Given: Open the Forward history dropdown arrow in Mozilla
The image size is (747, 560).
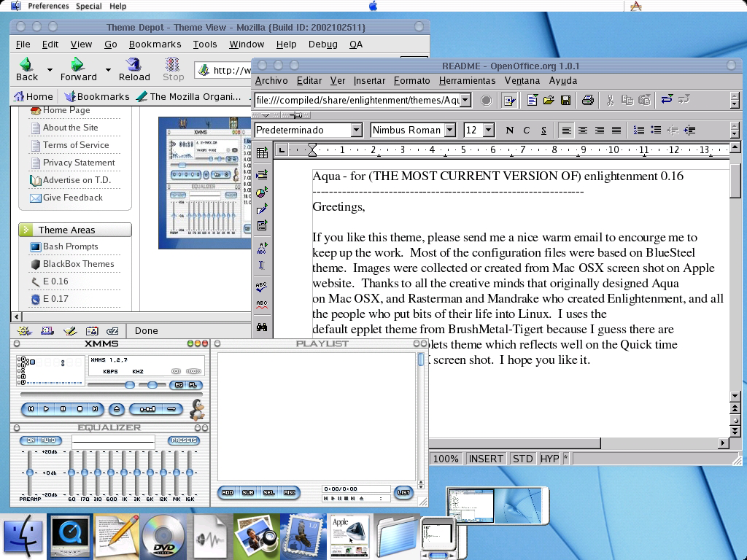Looking at the screenshot, I should coord(108,70).
